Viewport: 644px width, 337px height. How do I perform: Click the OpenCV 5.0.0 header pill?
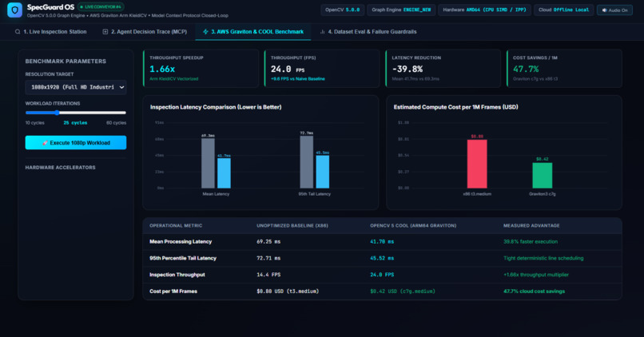tap(343, 10)
